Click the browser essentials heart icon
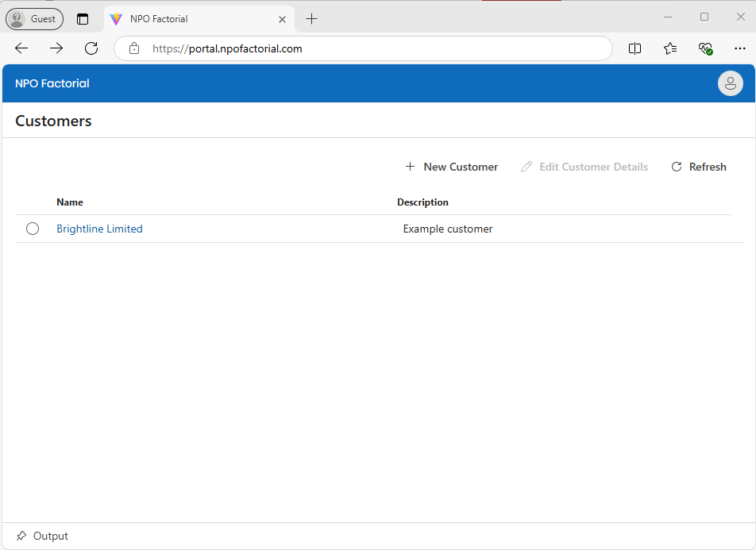The height and width of the screenshot is (550, 756). coord(705,48)
